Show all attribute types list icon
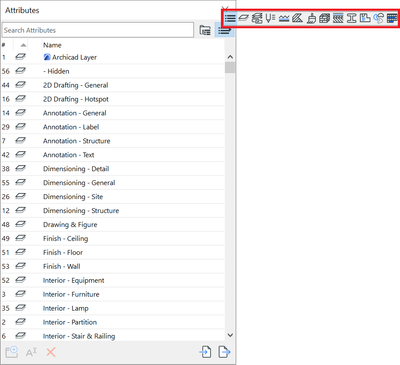The width and height of the screenshot is (400, 365). [230, 18]
